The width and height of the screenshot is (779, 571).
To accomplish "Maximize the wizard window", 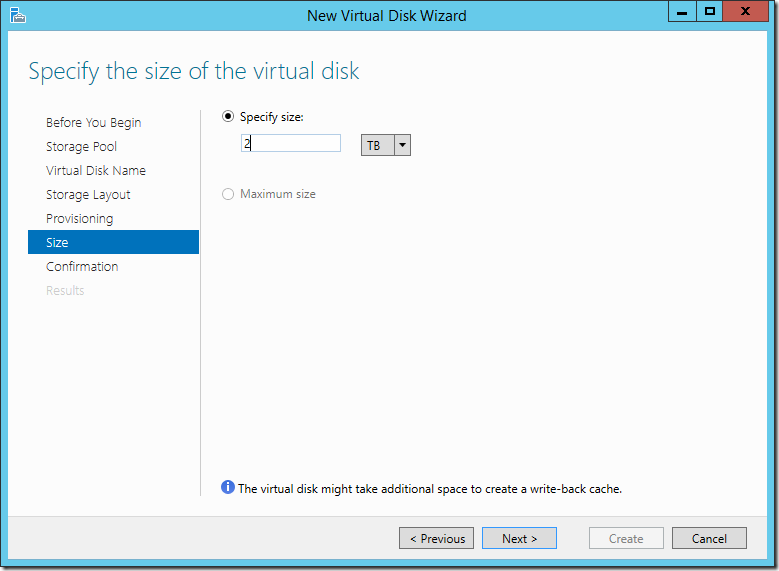I will (x=710, y=13).
